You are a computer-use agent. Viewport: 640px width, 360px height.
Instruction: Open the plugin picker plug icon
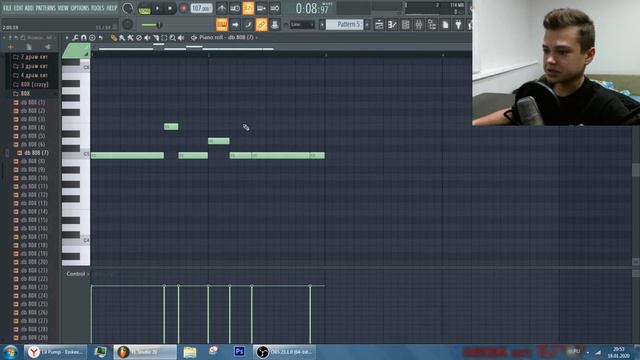click(458, 25)
